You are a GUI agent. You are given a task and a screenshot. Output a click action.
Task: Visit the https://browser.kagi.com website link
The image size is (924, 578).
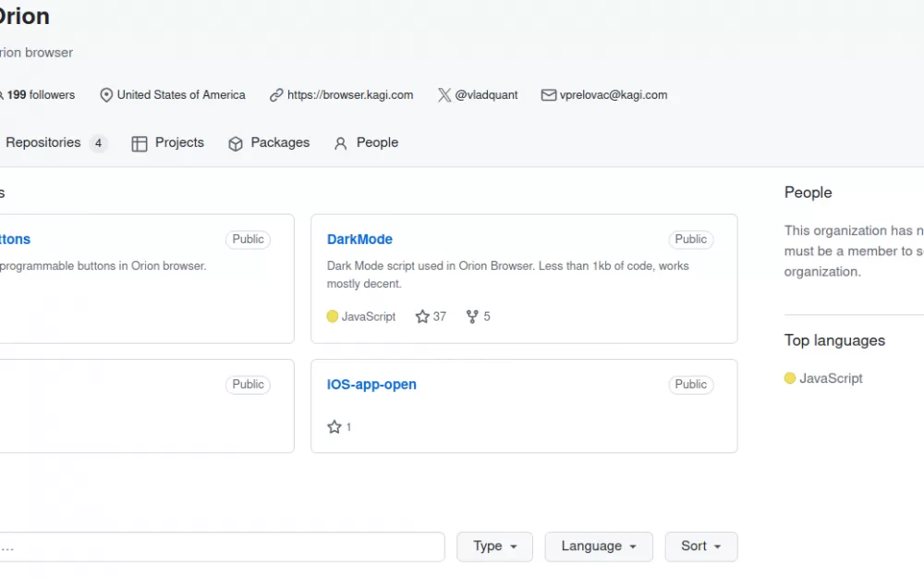[x=350, y=95]
